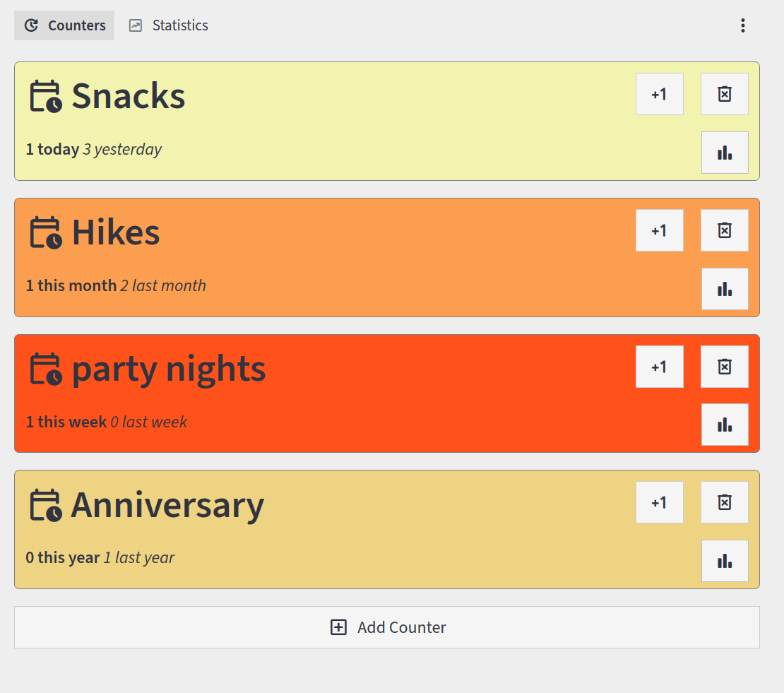Image resolution: width=784 pixels, height=693 pixels.
Task: Click the party nights counter title
Action: (x=169, y=369)
